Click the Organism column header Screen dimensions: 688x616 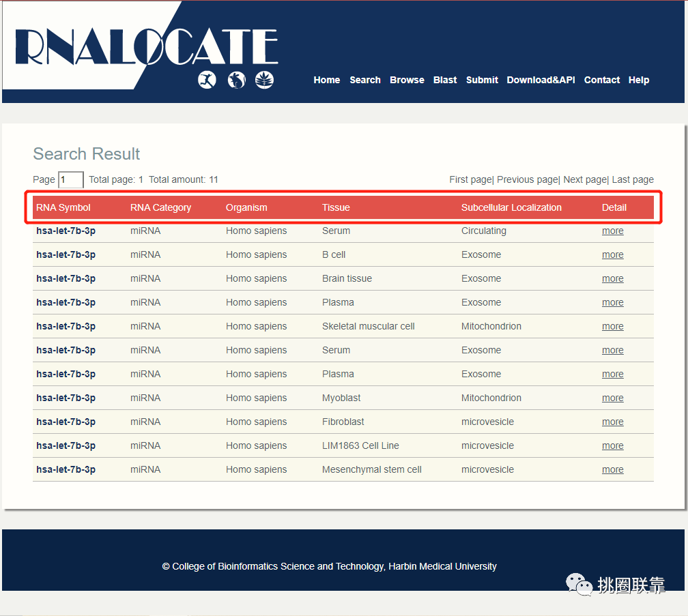(246, 207)
